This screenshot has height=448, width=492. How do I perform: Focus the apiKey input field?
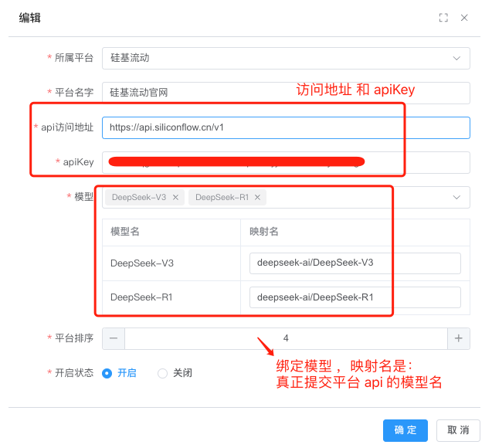click(x=286, y=162)
